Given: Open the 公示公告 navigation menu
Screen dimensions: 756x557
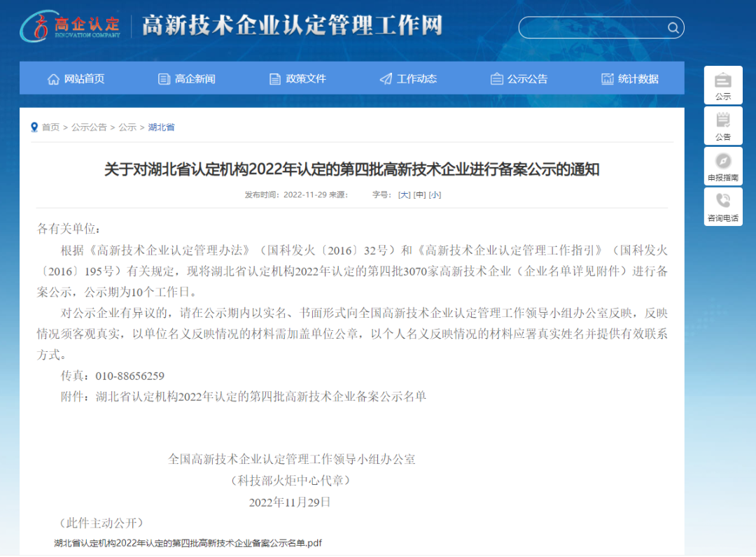Looking at the screenshot, I should point(519,79).
